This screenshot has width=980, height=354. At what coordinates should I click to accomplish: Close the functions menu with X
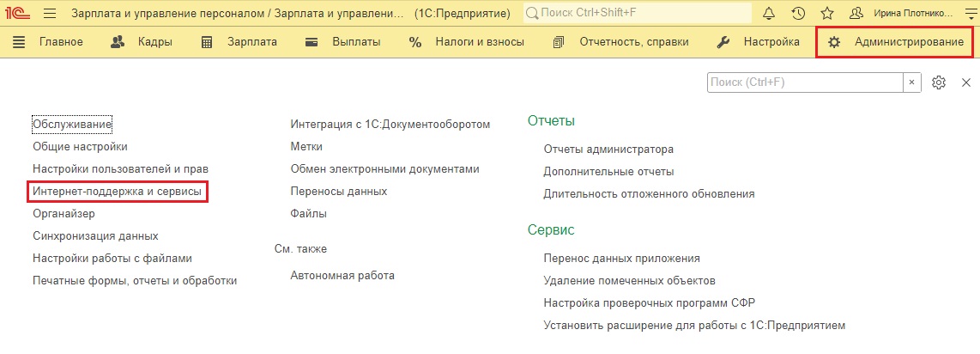pos(965,82)
